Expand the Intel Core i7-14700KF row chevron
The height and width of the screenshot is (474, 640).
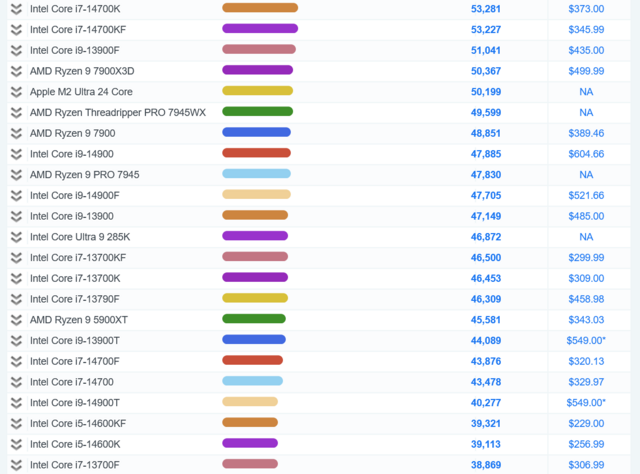(x=16, y=30)
